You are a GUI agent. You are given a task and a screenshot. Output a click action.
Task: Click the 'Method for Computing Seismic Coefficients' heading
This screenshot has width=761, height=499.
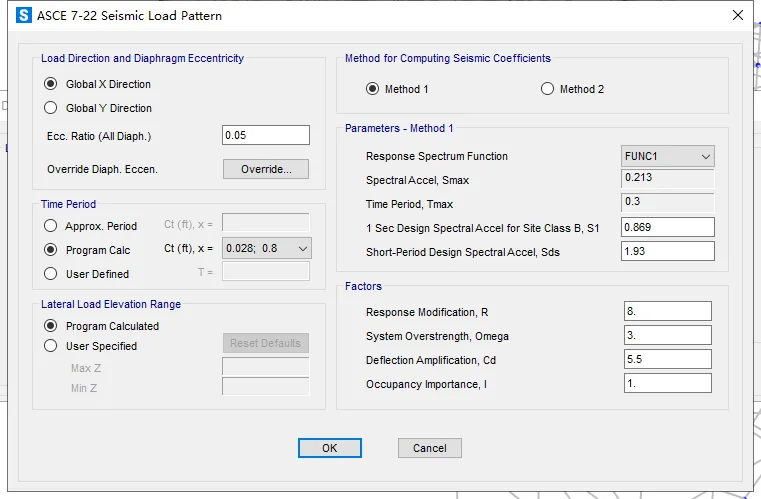447,58
